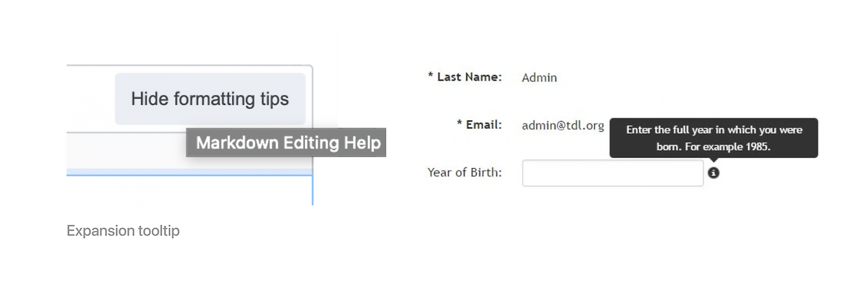The width and height of the screenshot is (868, 293).
Task: Click the Expansion tooltip caption text
Action: click(123, 231)
